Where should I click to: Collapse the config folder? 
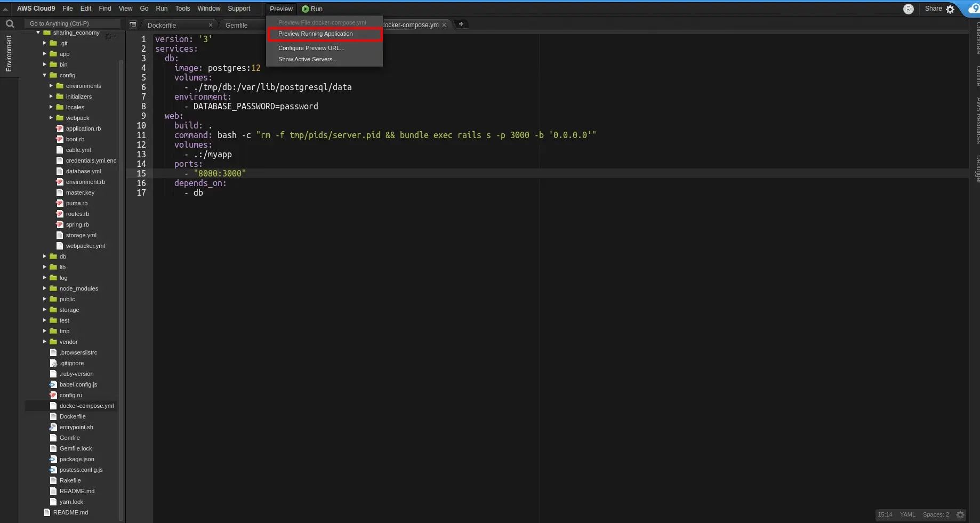click(x=45, y=75)
